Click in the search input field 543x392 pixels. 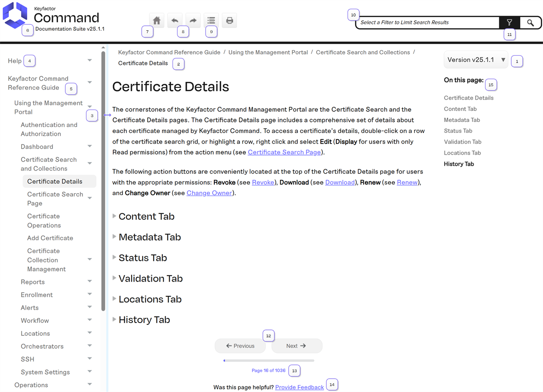pos(427,23)
